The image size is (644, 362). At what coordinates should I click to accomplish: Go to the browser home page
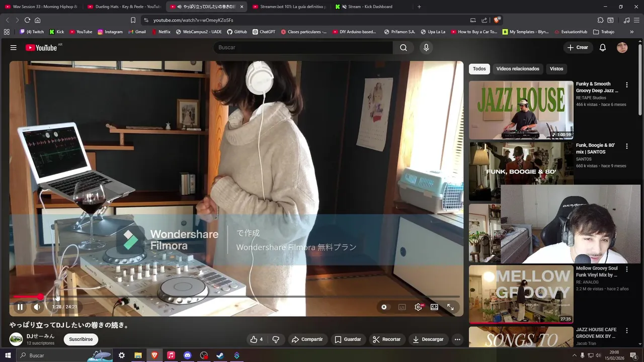[x=37, y=20]
